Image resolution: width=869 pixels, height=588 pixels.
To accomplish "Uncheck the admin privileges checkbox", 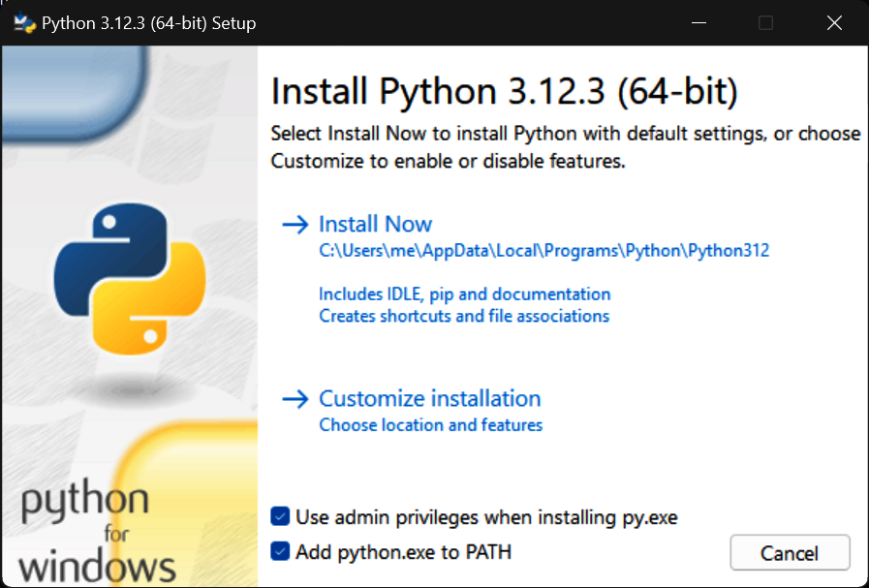I will [x=280, y=517].
